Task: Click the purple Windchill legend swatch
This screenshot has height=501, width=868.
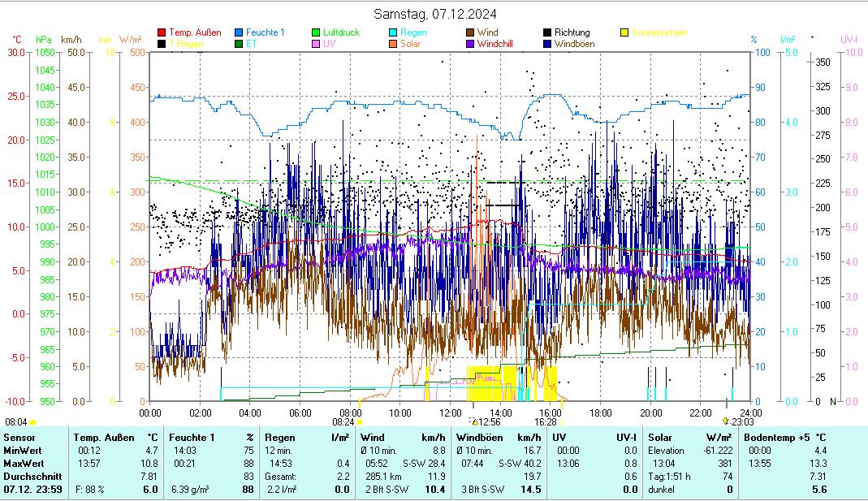Action: coord(470,44)
